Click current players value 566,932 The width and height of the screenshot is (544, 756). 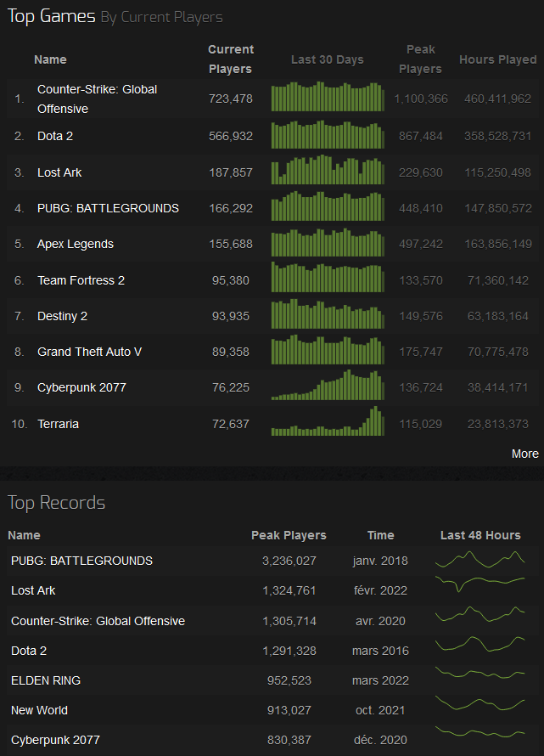[231, 136]
